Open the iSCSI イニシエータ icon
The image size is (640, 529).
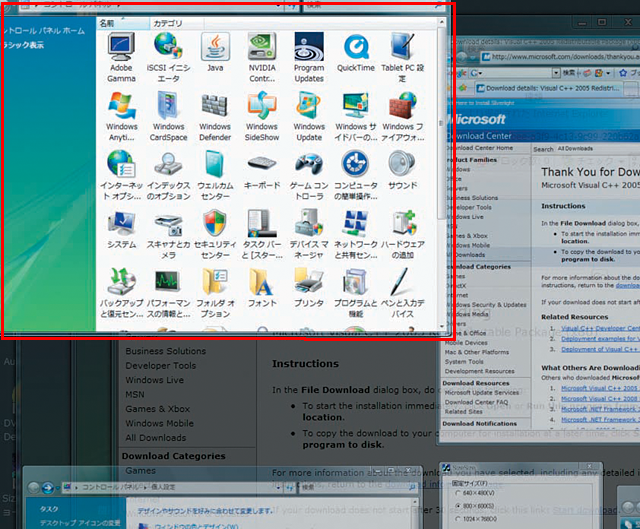168,58
